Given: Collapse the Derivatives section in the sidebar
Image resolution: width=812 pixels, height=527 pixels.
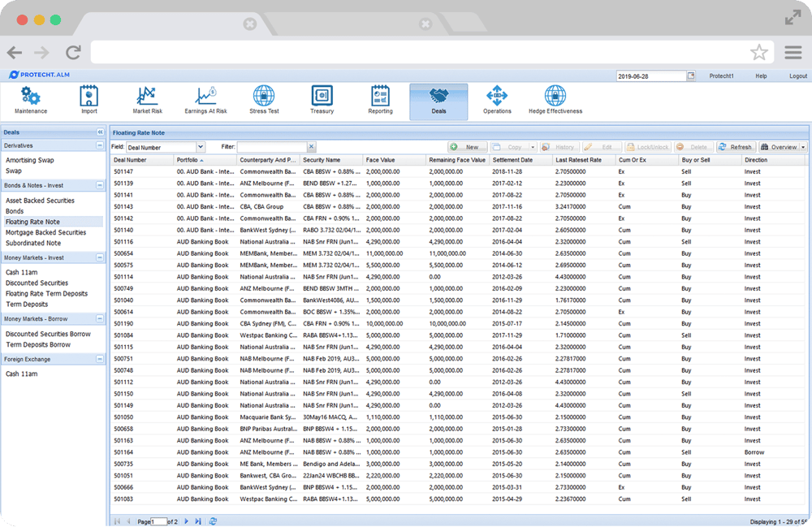Looking at the screenshot, I should 101,147.
